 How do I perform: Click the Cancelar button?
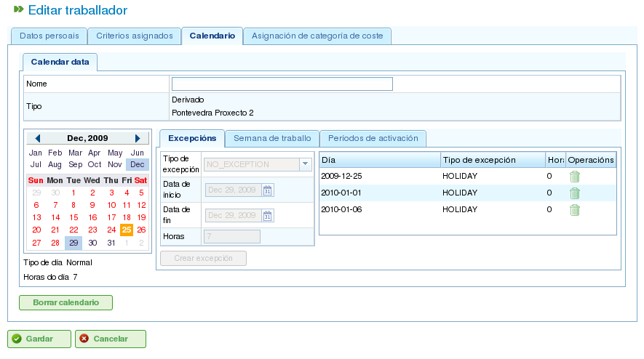coord(111,339)
